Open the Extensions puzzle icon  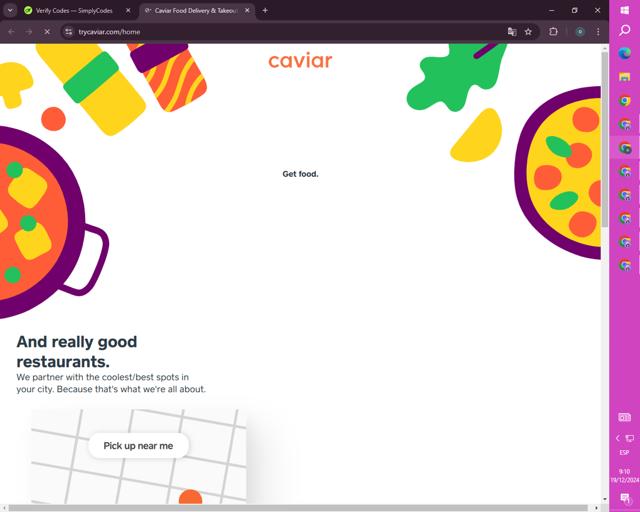click(553, 32)
